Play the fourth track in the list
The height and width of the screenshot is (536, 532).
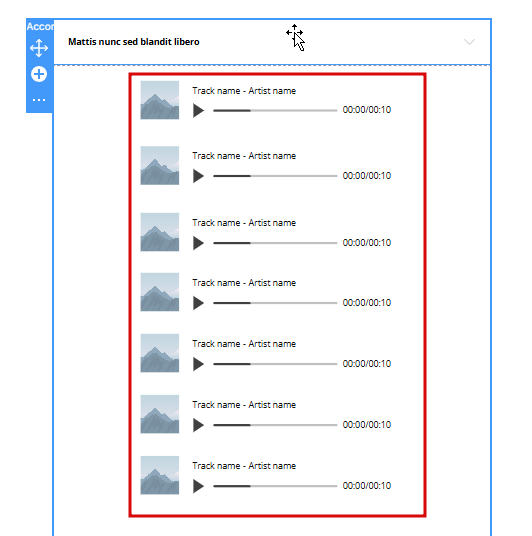click(x=198, y=303)
